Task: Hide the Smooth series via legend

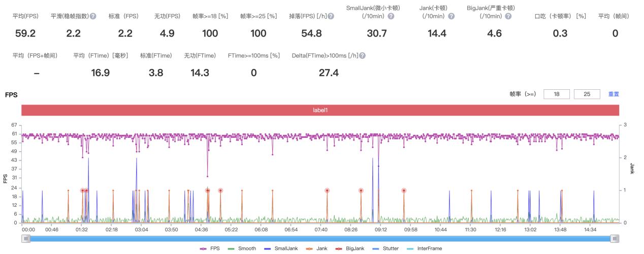Action: (242, 248)
